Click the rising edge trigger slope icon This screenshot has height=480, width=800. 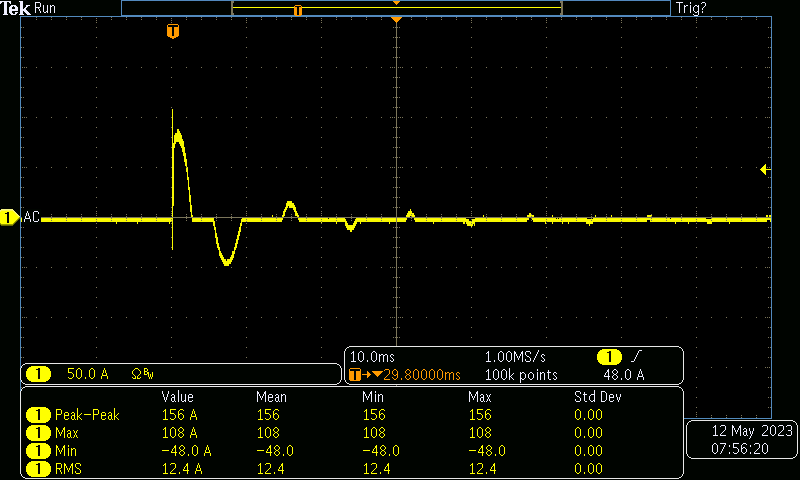tap(638, 357)
